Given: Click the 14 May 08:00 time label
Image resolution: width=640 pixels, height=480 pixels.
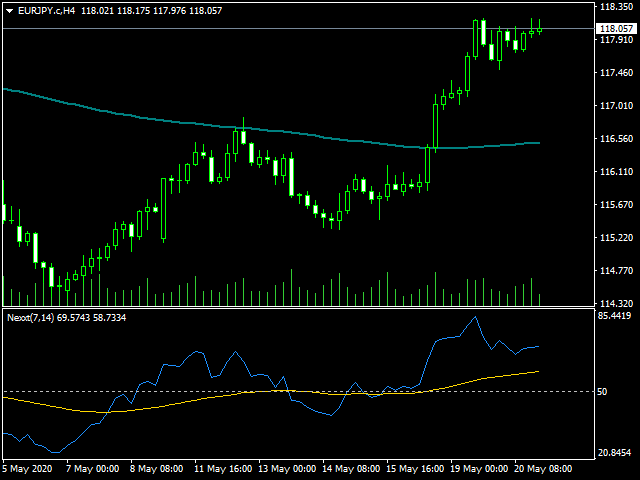Looking at the screenshot, I should pos(351,469).
